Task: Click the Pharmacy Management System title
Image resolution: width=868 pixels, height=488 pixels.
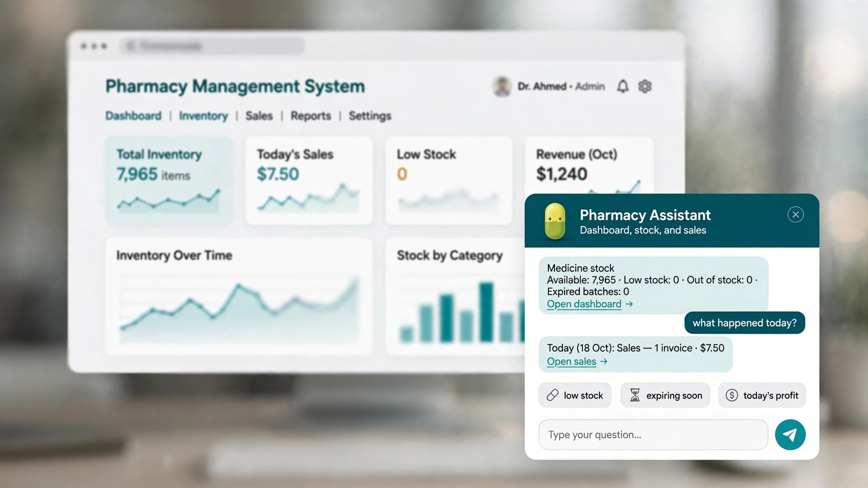Action: [x=235, y=86]
